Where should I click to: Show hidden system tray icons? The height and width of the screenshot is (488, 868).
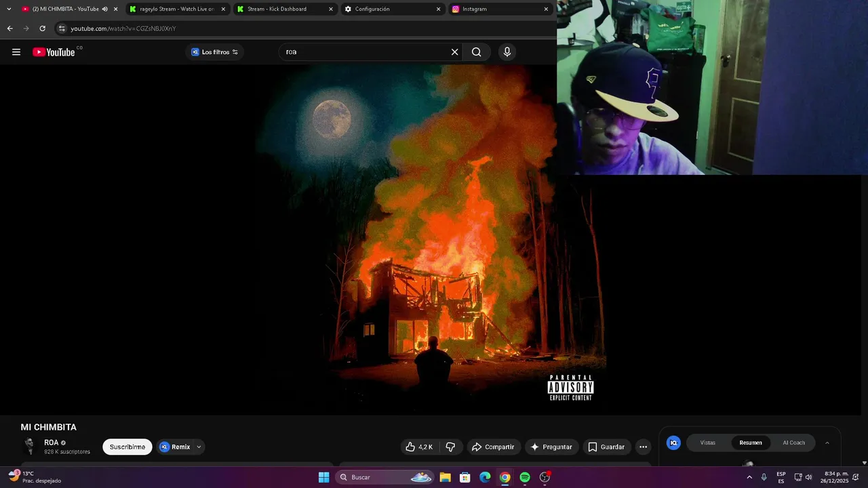tap(749, 477)
